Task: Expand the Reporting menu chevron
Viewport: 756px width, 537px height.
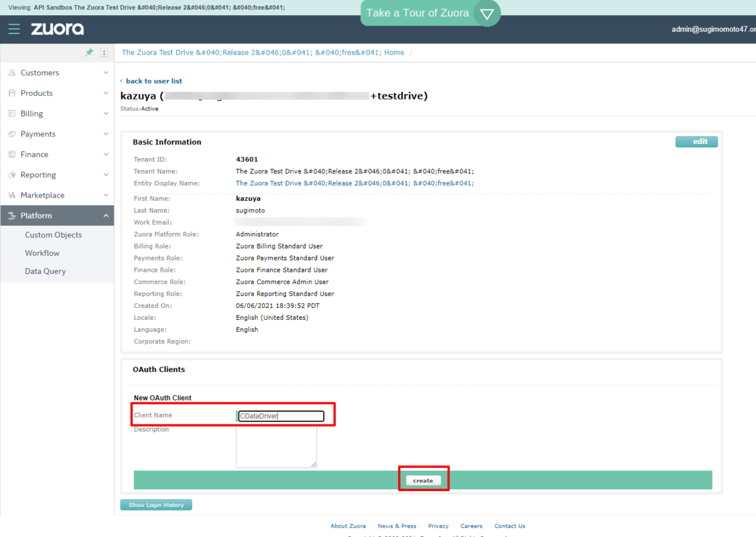Action: (106, 175)
